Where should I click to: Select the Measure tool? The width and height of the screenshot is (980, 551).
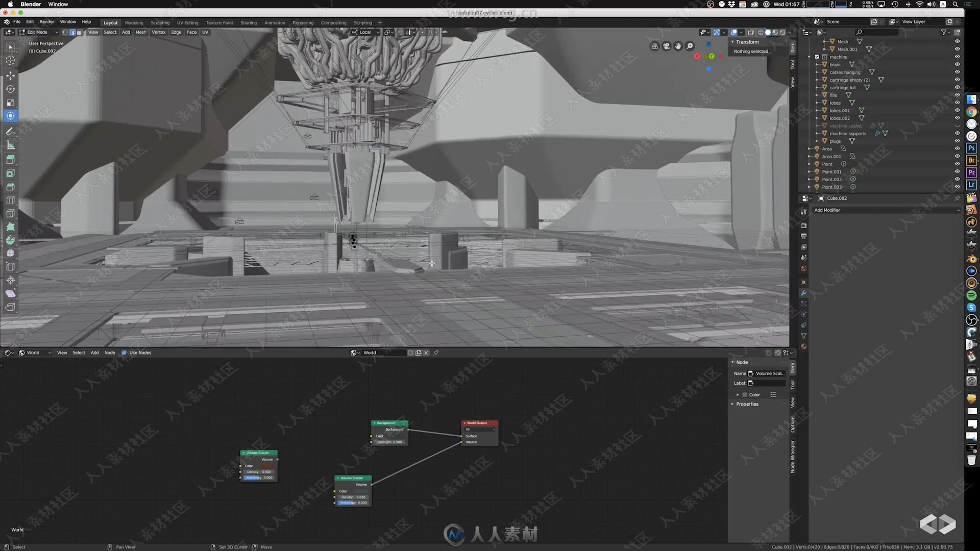point(10,145)
